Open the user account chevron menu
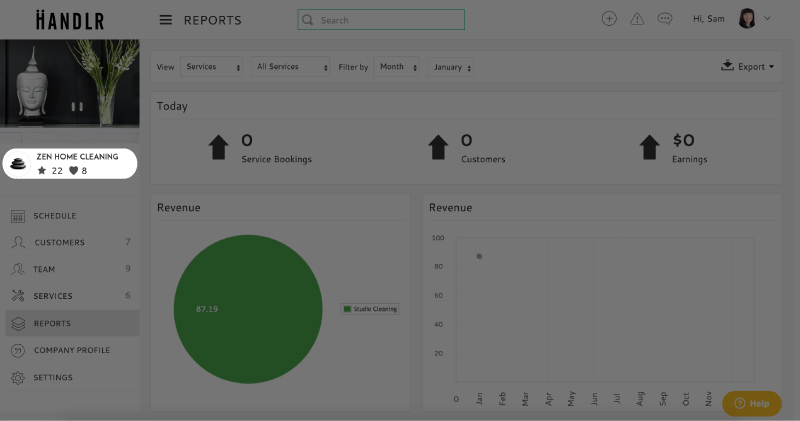The width and height of the screenshot is (800, 421). click(767, 19)
